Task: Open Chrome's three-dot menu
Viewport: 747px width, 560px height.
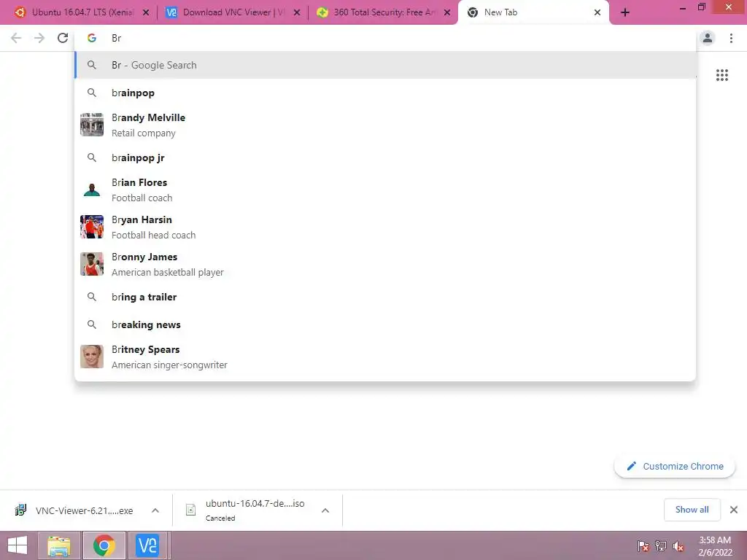Action: 731,38
